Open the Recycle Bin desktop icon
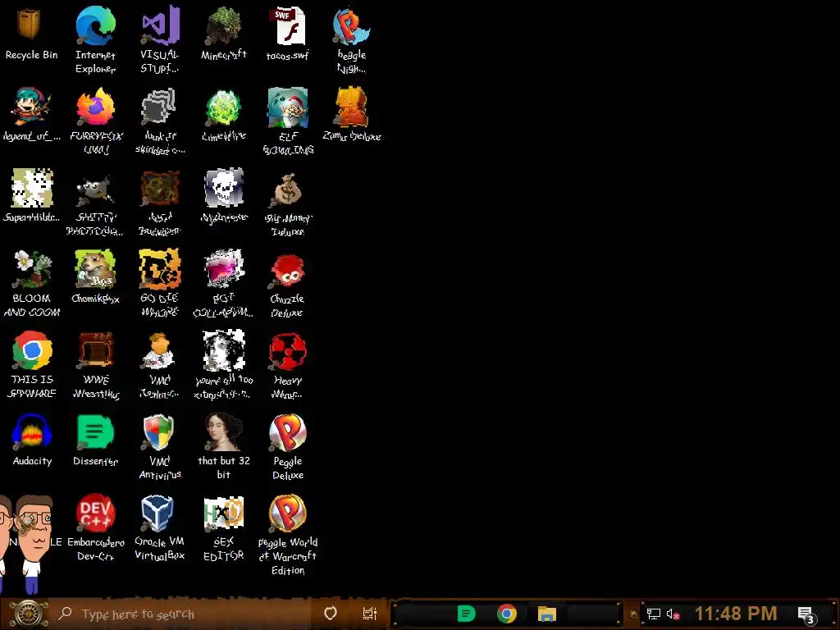The height and width of the screenshot is (630, 840). point(30,25)
